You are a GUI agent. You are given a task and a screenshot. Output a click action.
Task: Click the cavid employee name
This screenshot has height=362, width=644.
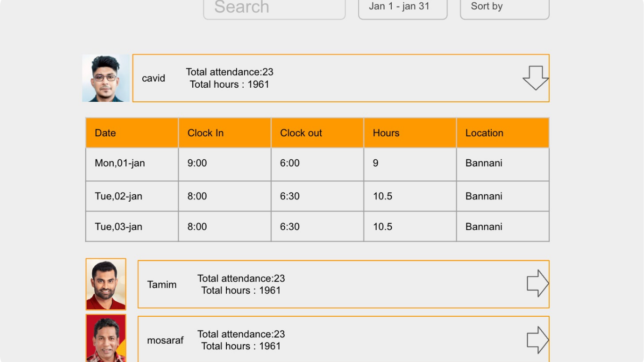click(154, 78)
